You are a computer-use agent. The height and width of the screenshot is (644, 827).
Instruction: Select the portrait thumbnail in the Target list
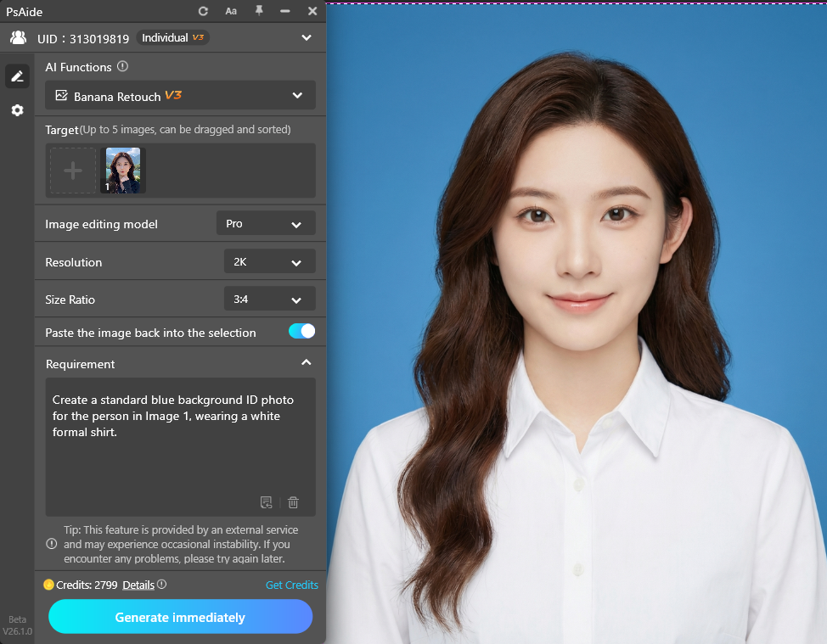pyautogui.click(x=123, y=170)
